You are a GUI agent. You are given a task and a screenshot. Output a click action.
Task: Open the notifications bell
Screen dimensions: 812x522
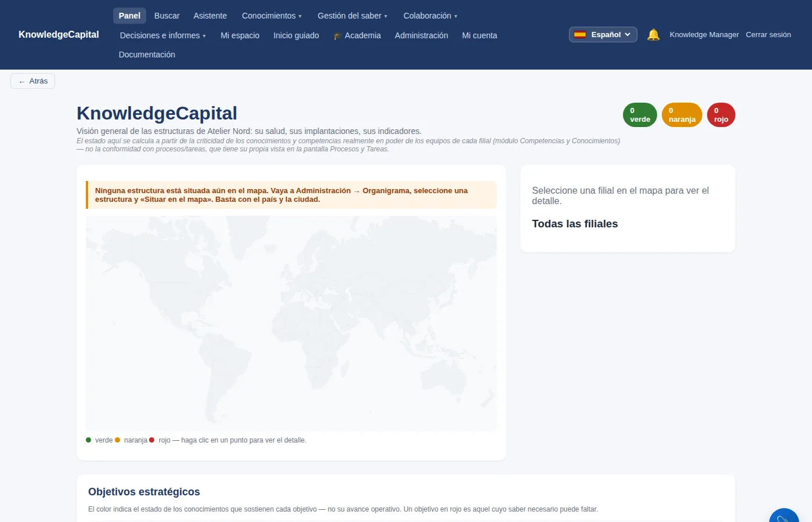(653, 35)
